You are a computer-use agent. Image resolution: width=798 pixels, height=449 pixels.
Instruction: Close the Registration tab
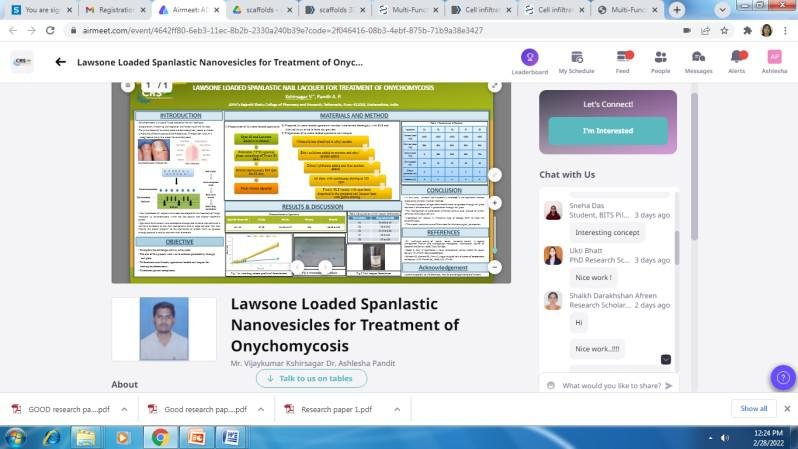point(142,10)
